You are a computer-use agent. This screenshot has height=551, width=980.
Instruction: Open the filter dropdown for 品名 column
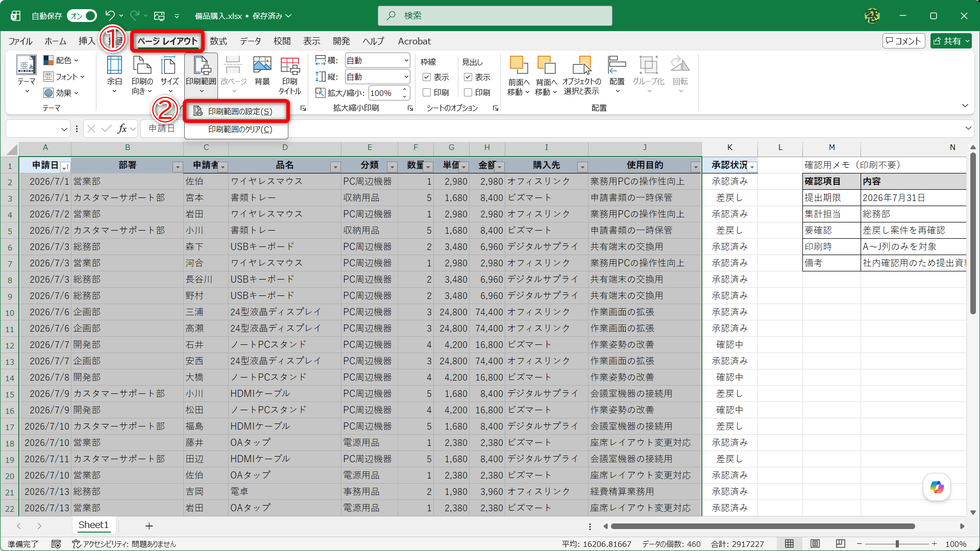[x=335, y=167]
